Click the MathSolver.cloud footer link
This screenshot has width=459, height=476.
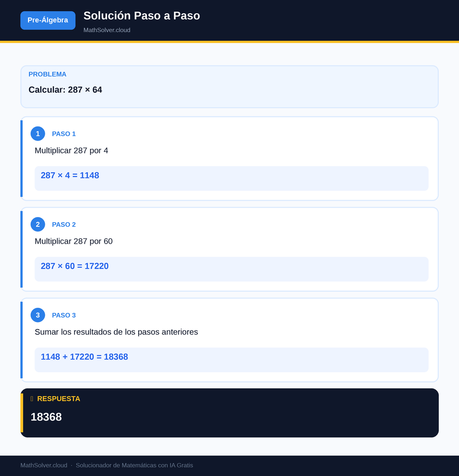pyautogui.click(x=44, y=465)
